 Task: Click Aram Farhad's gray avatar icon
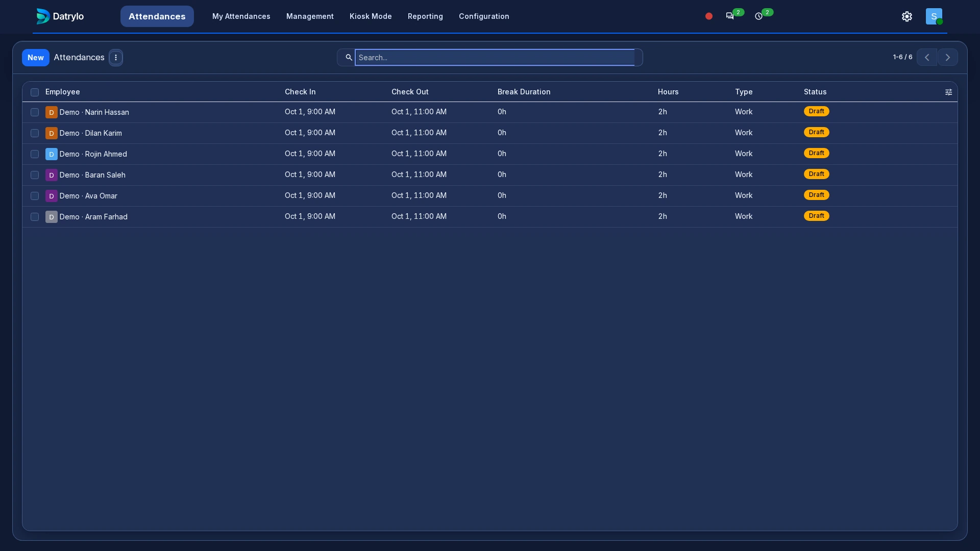point(51,217)
